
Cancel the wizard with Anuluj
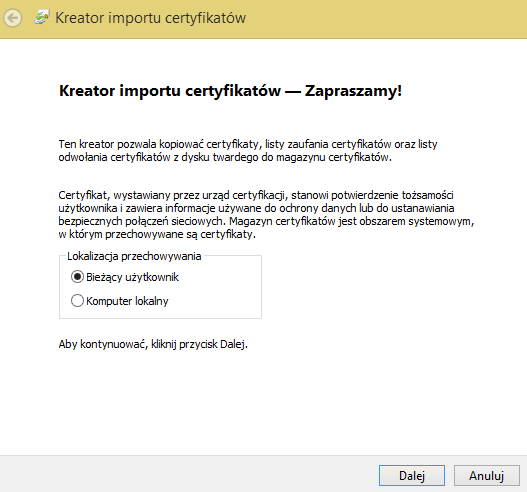pos(486,476)
